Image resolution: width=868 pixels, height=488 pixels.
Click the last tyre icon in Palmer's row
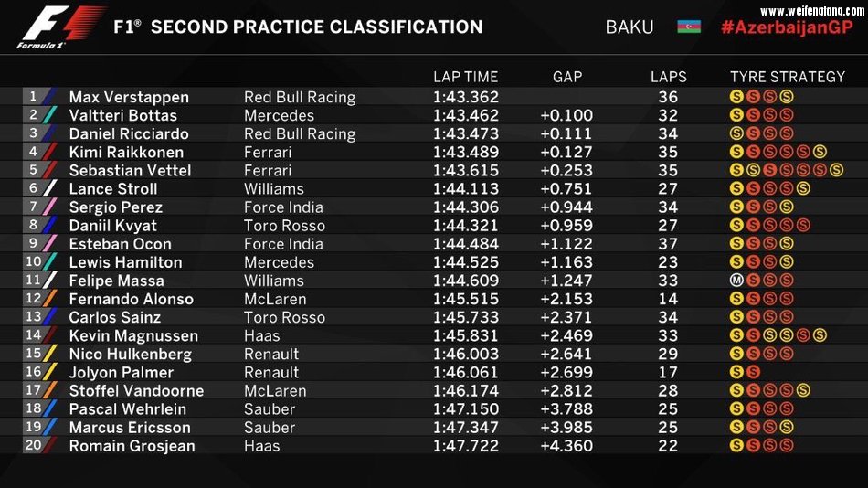click(x=753, y=372)
